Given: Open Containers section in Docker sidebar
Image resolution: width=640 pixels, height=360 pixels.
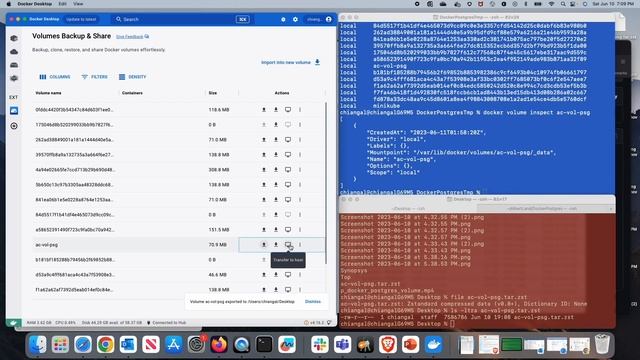Looking at the screenshot, I should point(14,38).
